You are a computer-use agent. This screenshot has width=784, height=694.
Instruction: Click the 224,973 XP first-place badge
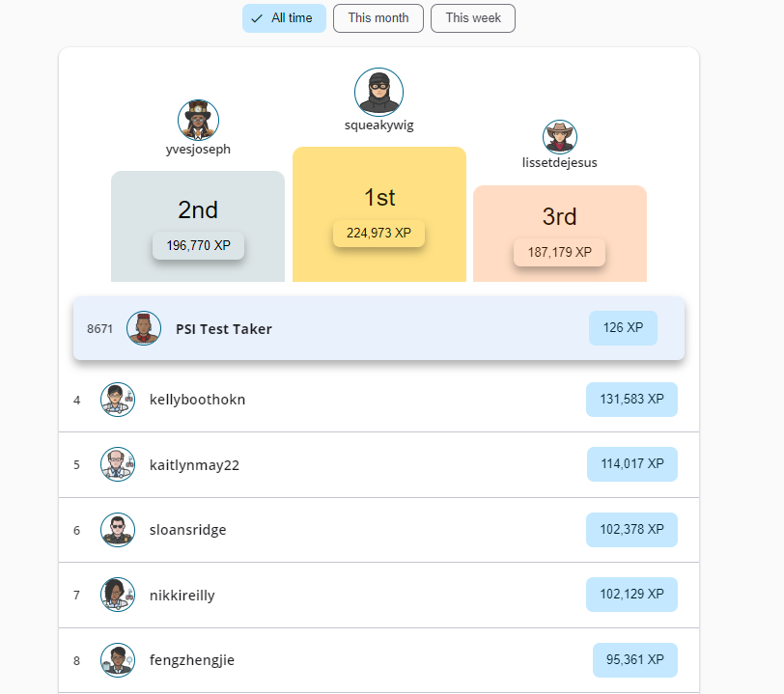[378, 233]
